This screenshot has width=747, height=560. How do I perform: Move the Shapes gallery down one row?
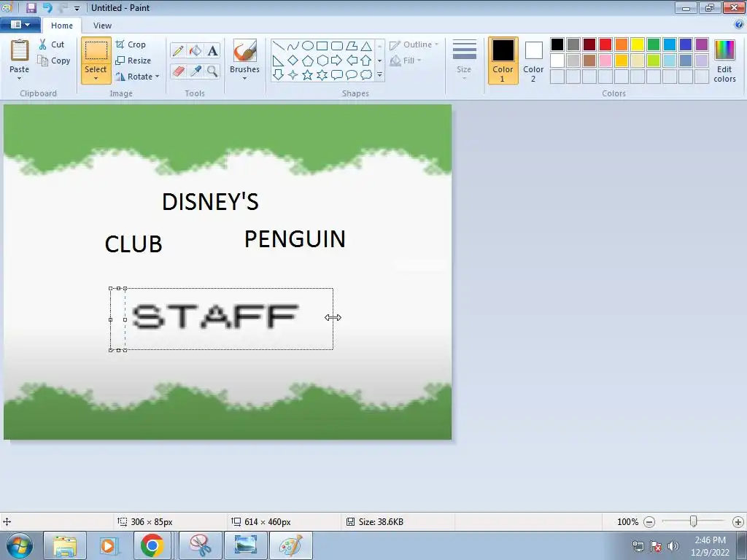pos(379,61)
